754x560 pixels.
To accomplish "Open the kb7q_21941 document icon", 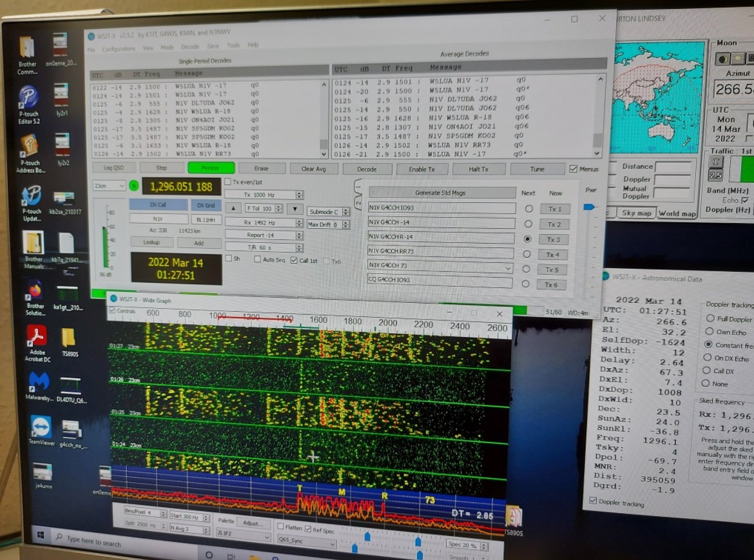I will pyautogui.click(x=67, y=248).
